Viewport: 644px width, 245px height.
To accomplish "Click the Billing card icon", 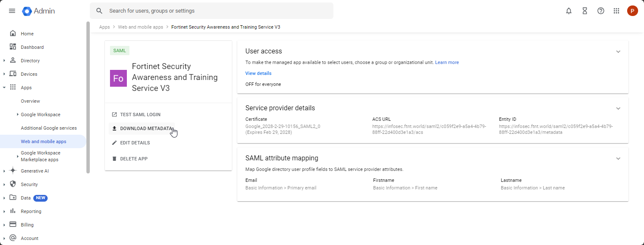I will tap(13, 225).
